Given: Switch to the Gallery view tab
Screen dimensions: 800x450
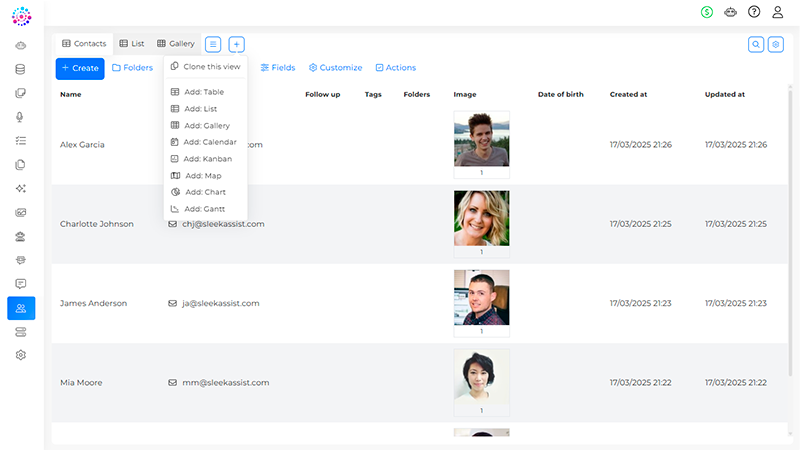Looking at the screenshot, I should coord(176,44).
